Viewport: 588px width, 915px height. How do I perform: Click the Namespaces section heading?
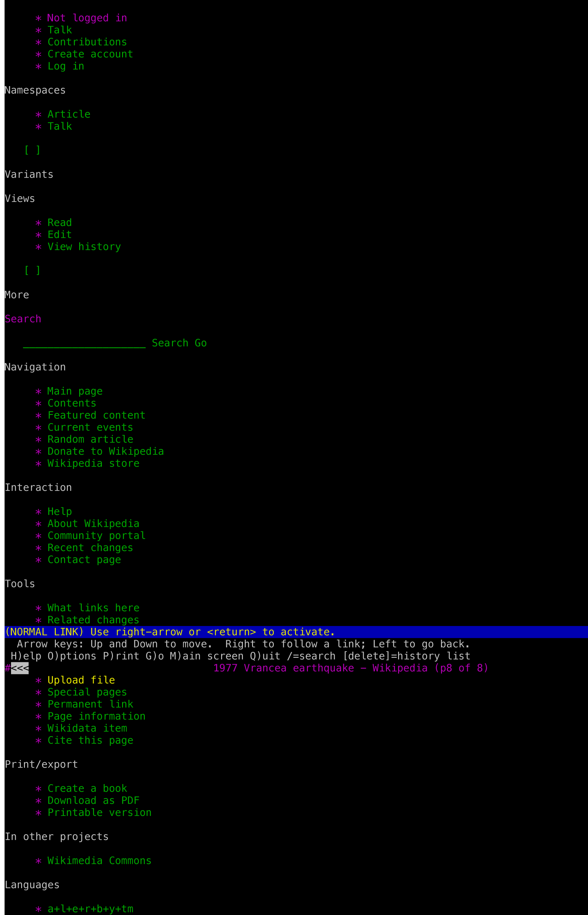pyautogui.click(x=35, y=90)
